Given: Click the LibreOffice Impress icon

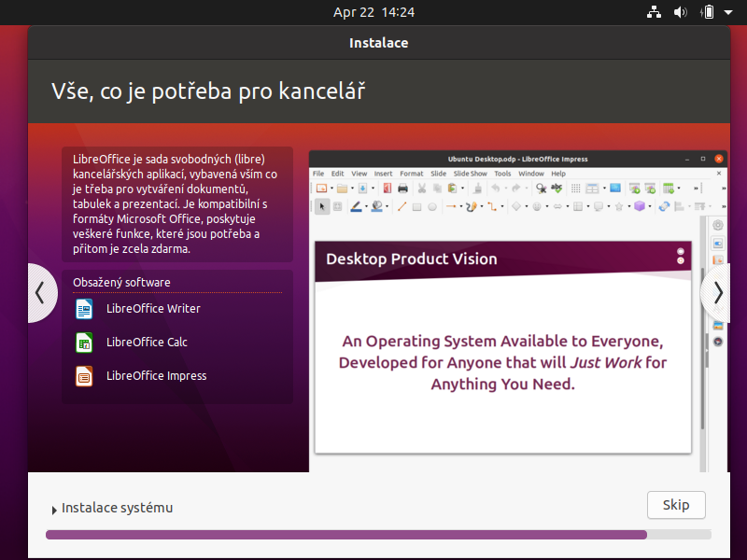Looking at the screenshot, I should point(84,376).
